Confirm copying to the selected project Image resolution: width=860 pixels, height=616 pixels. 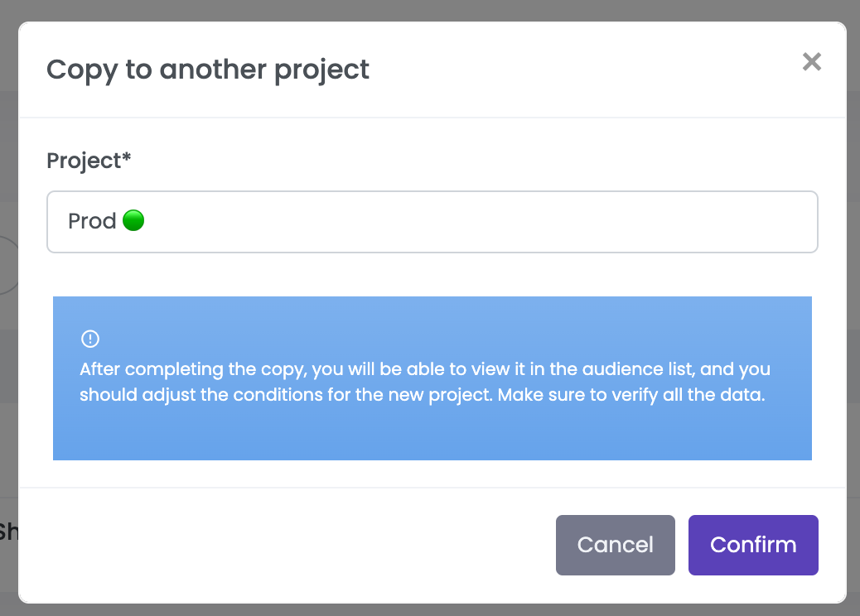coord(752,545)
